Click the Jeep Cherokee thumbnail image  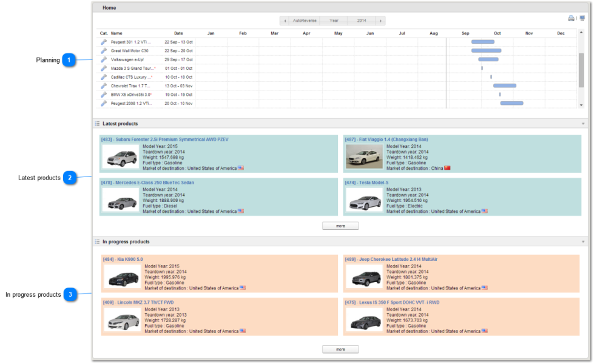[x=365, y=277]
